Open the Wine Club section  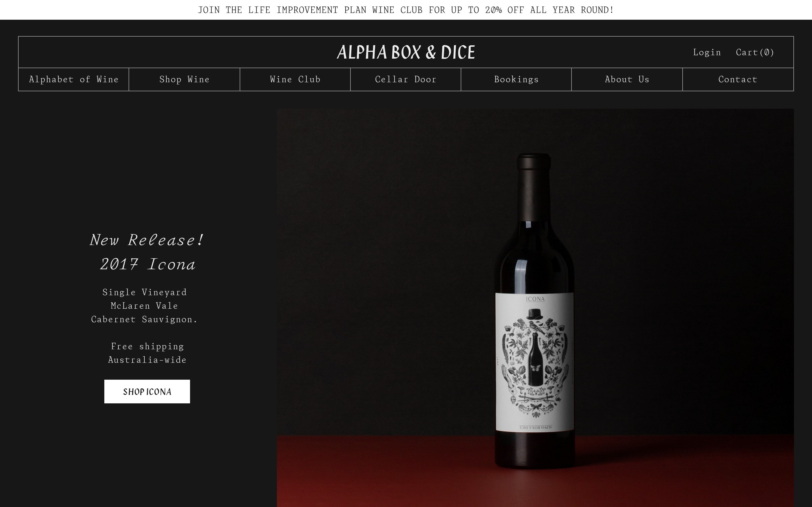tap(295, 79)
